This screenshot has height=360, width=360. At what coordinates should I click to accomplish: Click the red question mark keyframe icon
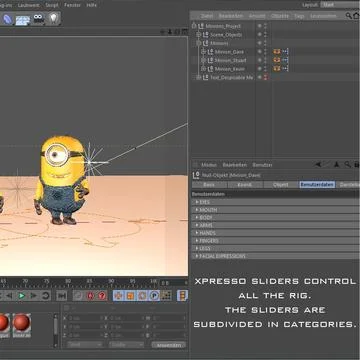click(102, 295)
